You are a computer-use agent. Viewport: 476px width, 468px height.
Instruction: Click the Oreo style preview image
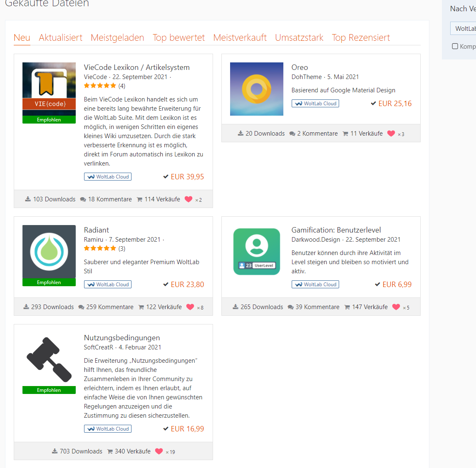coord(257,89)
